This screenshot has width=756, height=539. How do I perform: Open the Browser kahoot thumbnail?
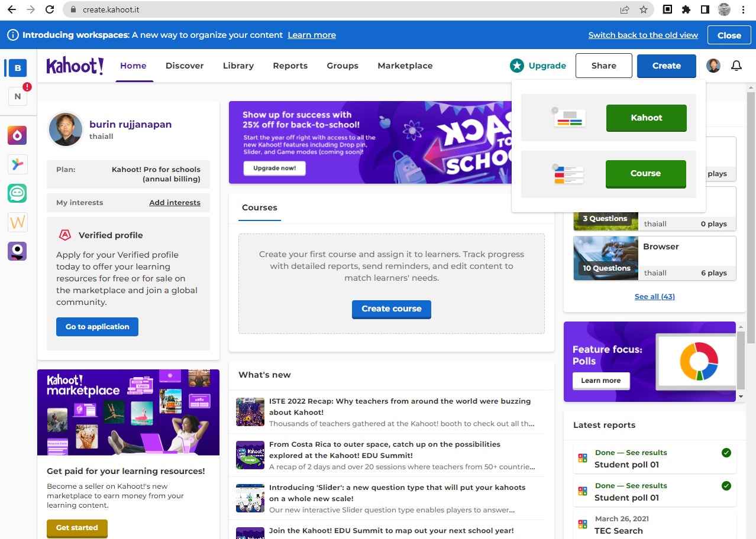605,258
